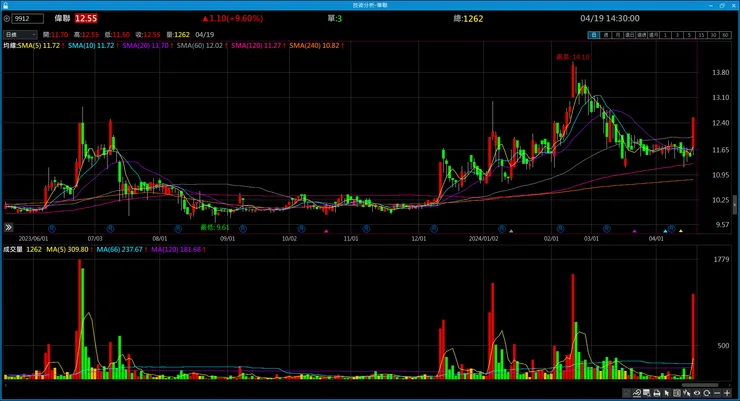Click the 均線 moving average title label

[10, 46]
